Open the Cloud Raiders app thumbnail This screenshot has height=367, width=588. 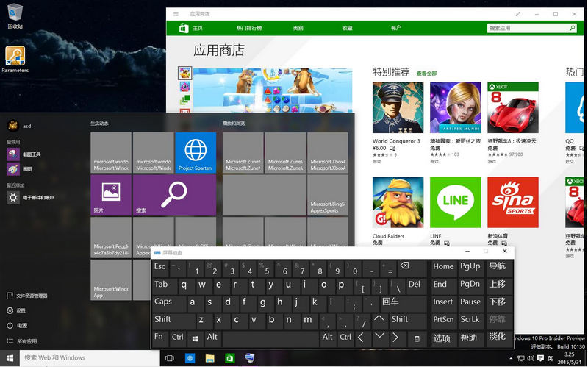coord(398,202)
